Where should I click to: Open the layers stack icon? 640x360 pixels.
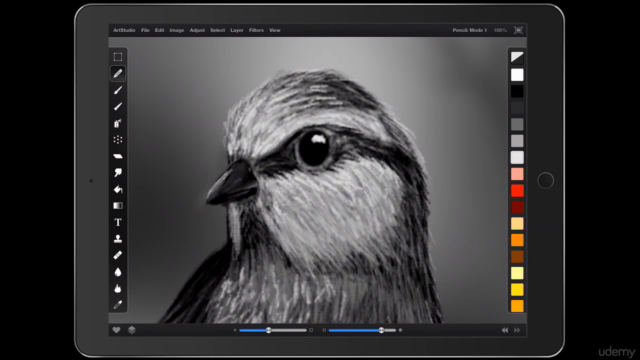pos(132,330)
